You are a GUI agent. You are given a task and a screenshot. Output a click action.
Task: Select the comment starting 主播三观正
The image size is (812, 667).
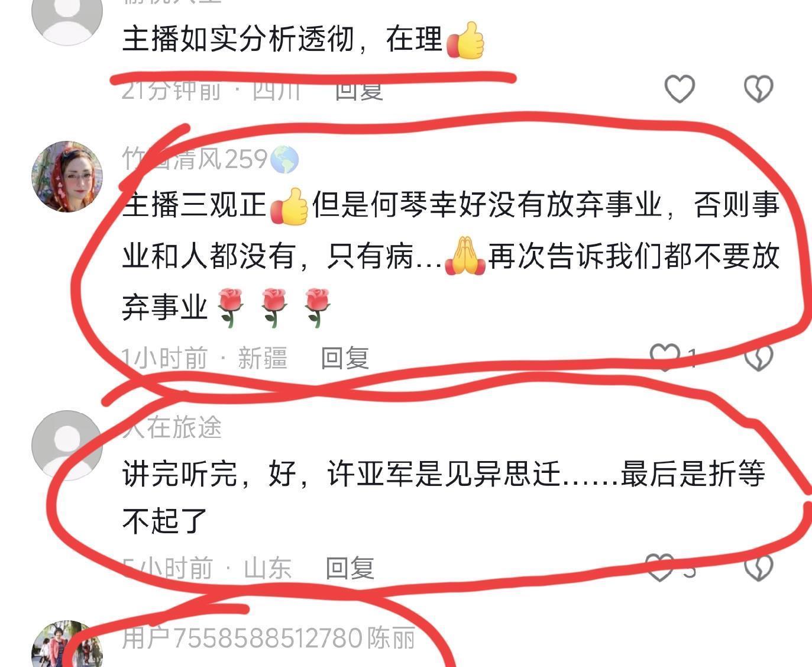click(451, 256)
